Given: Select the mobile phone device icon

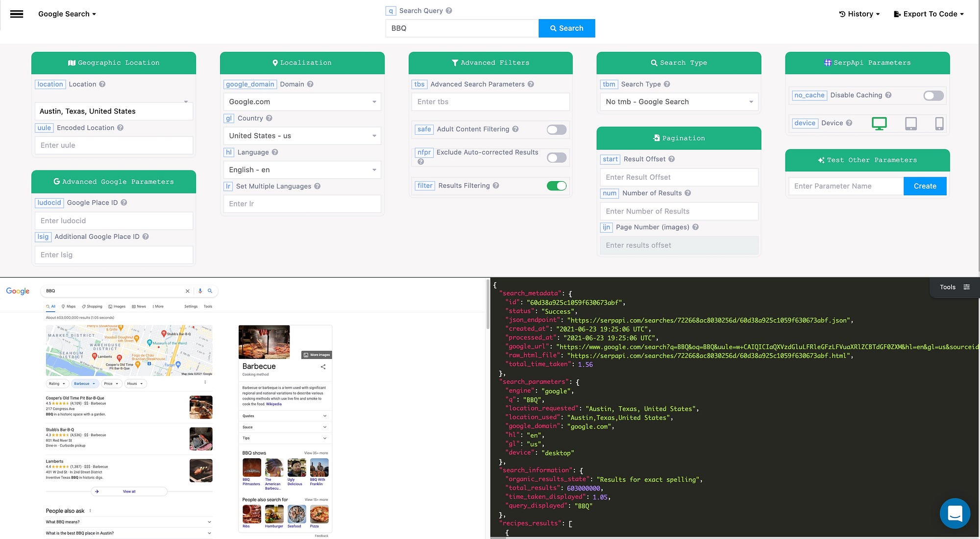Looking at the screenshot, I should pos(939,123).
